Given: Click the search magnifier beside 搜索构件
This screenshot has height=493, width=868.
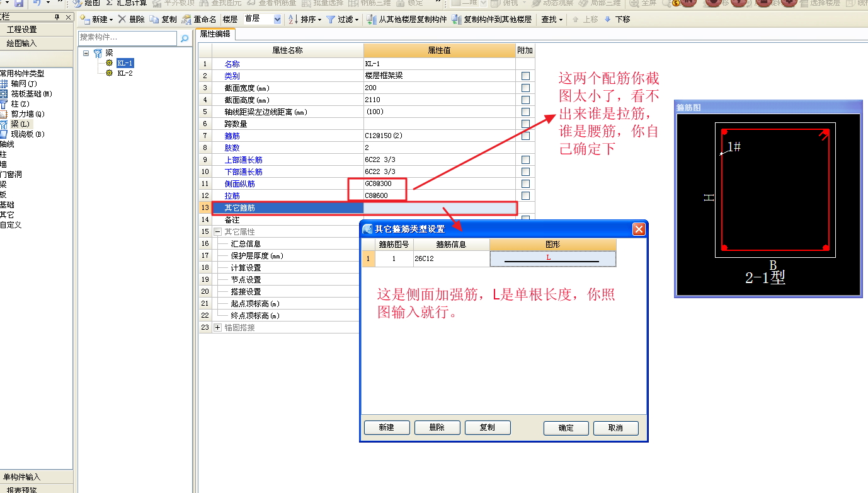Looking at the screenshot, I should point(185,38).
